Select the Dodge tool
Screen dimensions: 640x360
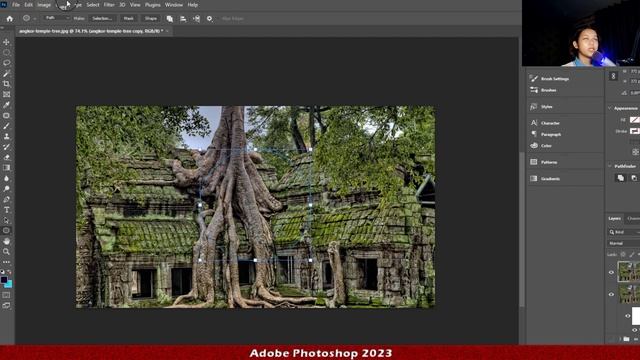point(6,189)
